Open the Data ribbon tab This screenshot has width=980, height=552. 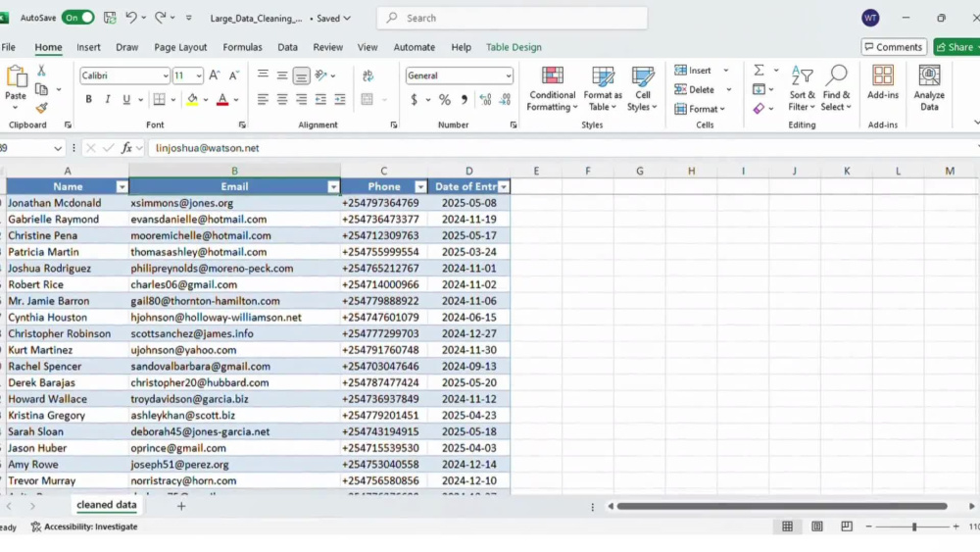click(287, 47)
